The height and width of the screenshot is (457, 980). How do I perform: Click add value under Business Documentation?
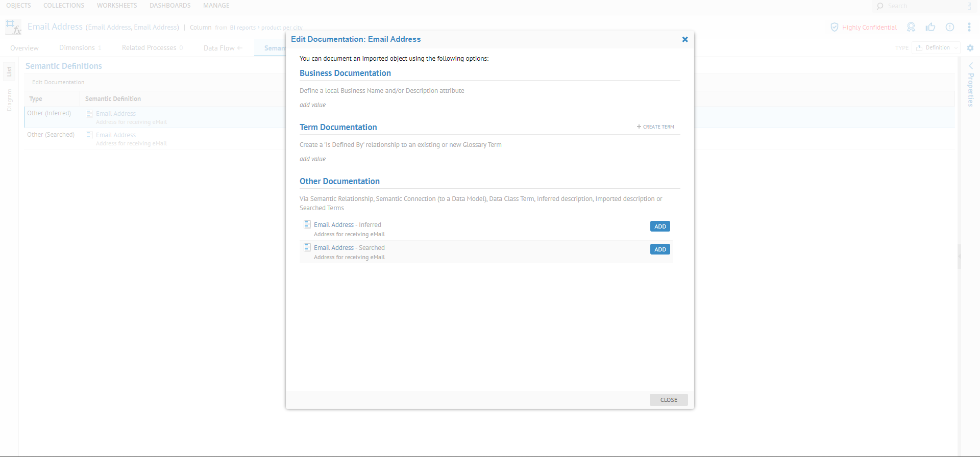tap(312, 105)
